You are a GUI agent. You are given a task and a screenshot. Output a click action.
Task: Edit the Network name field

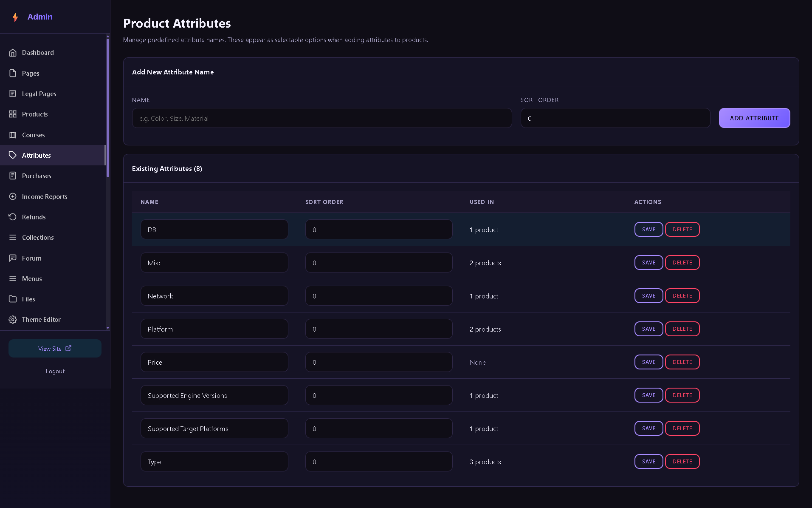[x=214, y=296]
